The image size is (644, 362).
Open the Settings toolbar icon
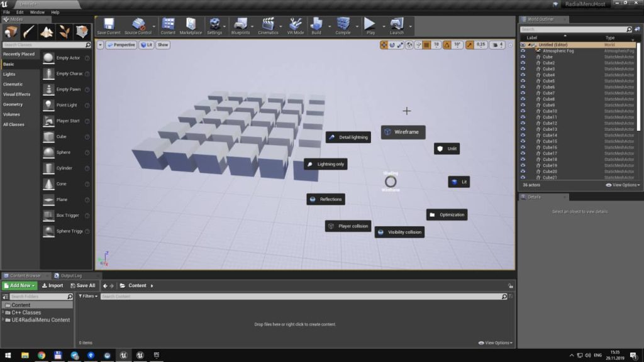(214, 26)
